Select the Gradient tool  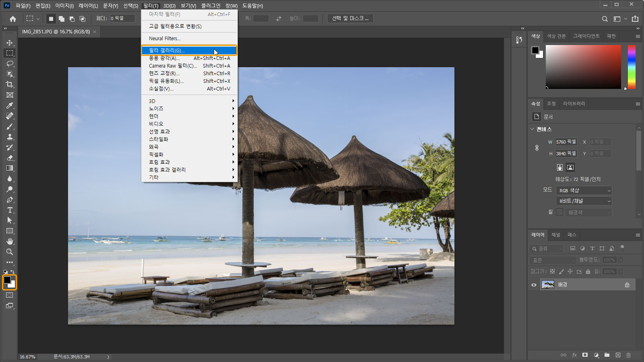click(x=10, y=168)
